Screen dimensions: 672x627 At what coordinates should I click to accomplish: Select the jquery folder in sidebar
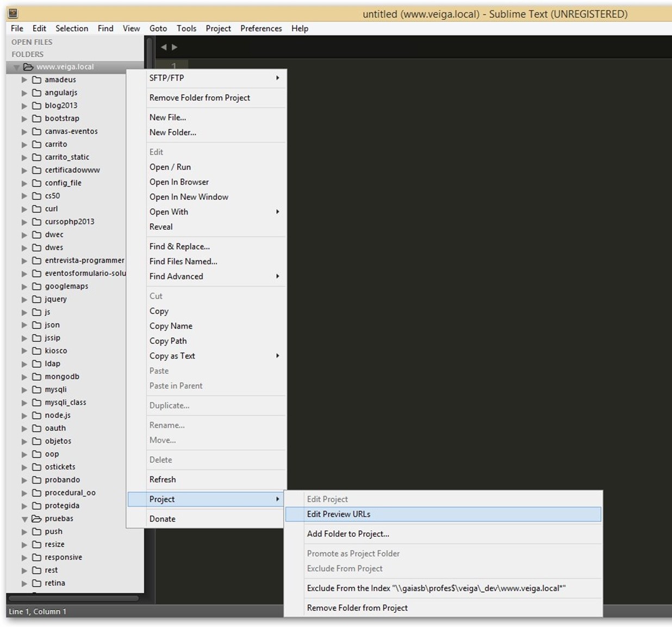55,299
